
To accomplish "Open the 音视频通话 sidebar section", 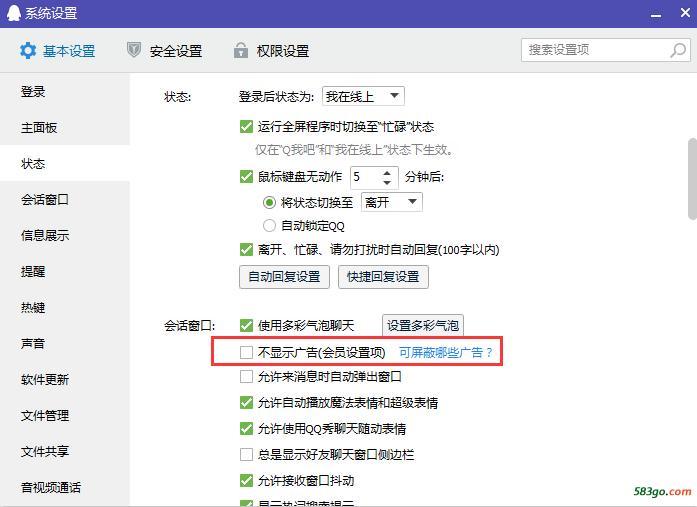I will (65, 487).
